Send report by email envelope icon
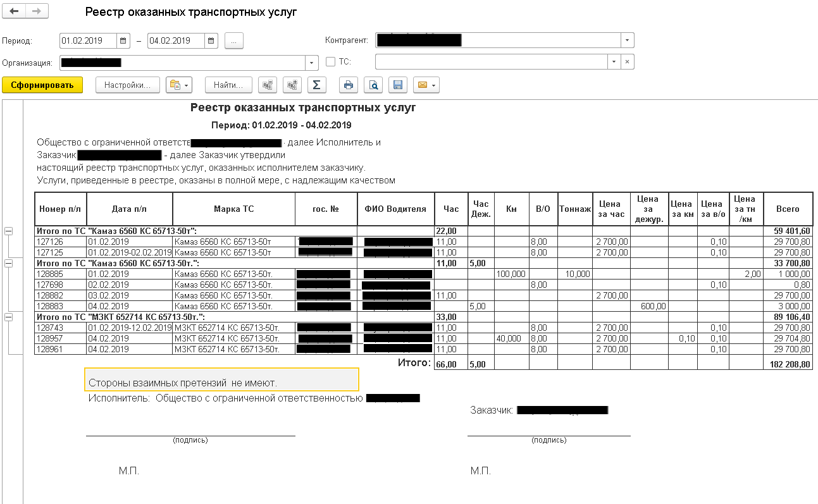818x504 pixels. coord(426,85)
